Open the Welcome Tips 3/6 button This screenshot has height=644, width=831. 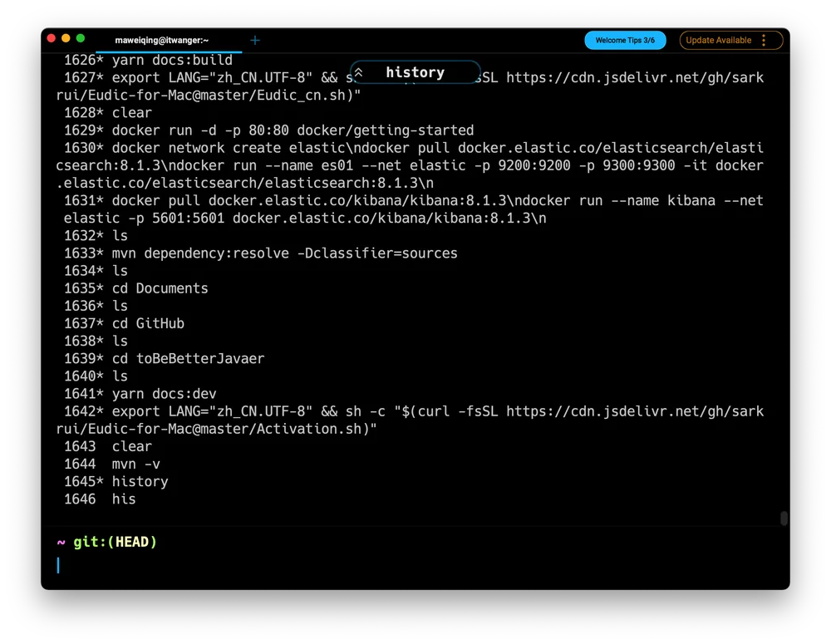(x=625, y=40)
